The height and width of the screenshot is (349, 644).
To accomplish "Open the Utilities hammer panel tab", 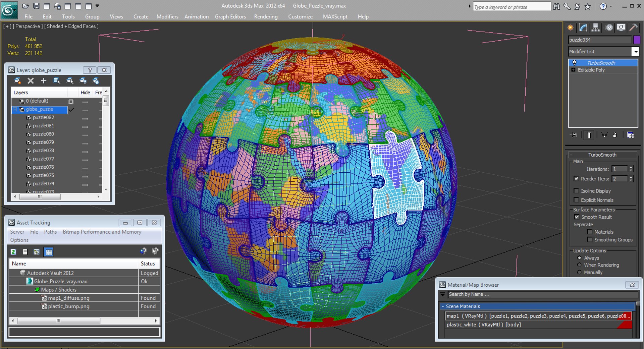I will point(633,28).
